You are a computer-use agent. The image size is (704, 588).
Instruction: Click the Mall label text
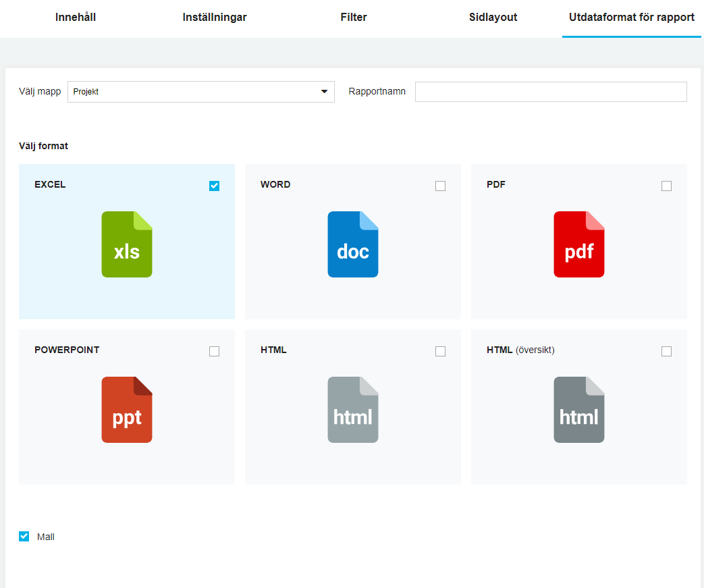pyautogui.click(x=45, y=537)
